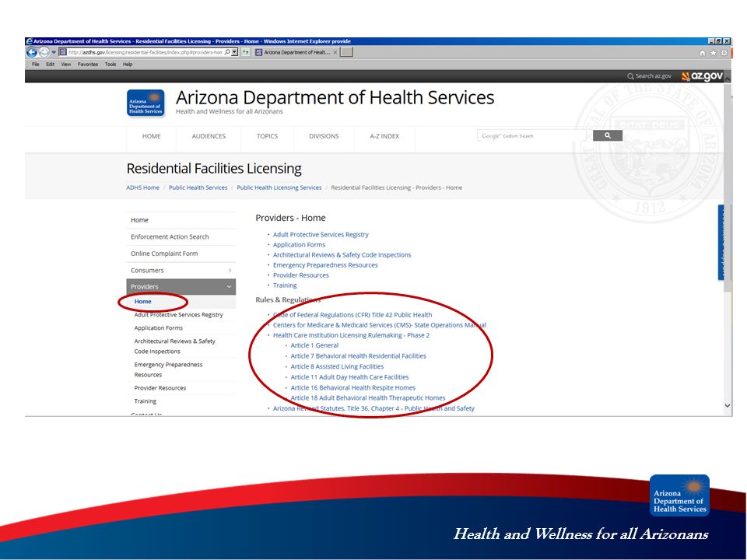The height and width of the screenshot is (560, 747).
Task: Open the View menu
Action: [65, 65]
